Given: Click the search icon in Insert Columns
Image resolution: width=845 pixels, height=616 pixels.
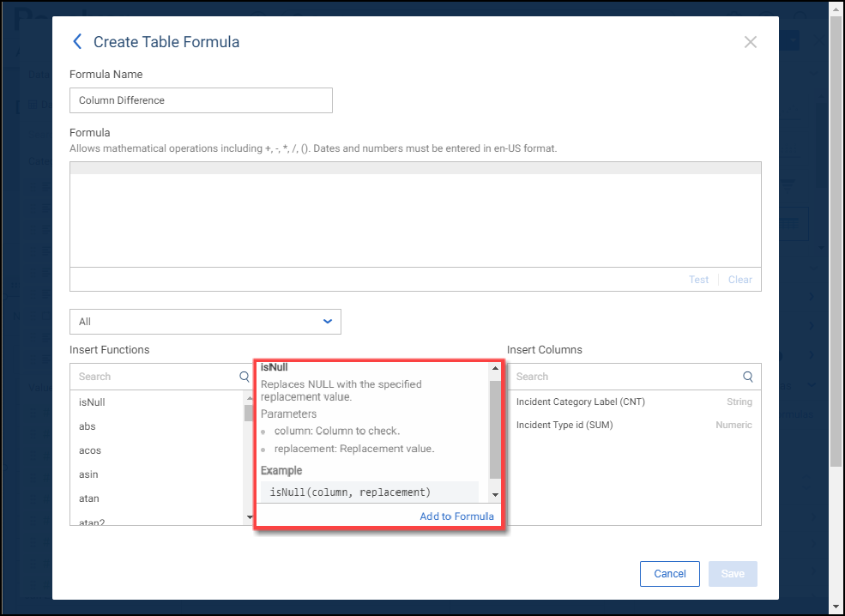Looking at the screenshot, I should click(748, 377).
